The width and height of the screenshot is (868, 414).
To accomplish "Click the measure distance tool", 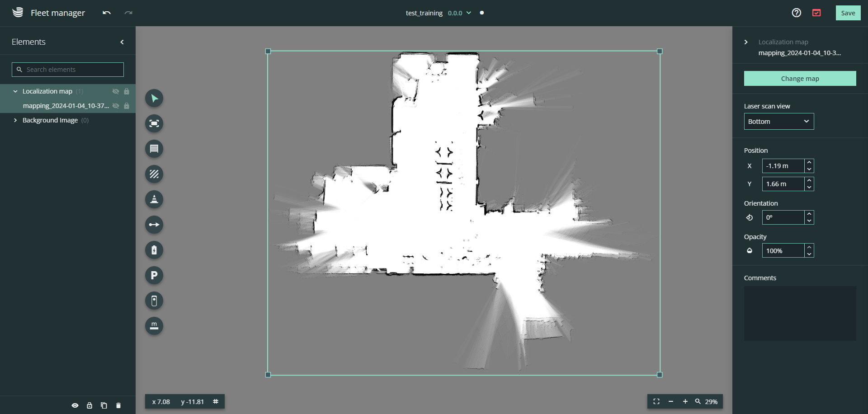I will point(154,326).
